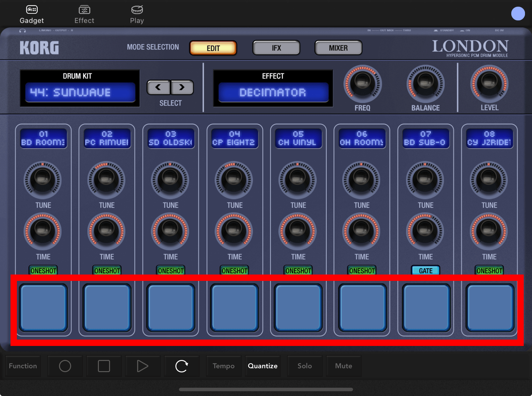Click TUNE knob of part 02
The image size is (532, 396).
click(106, 180)
